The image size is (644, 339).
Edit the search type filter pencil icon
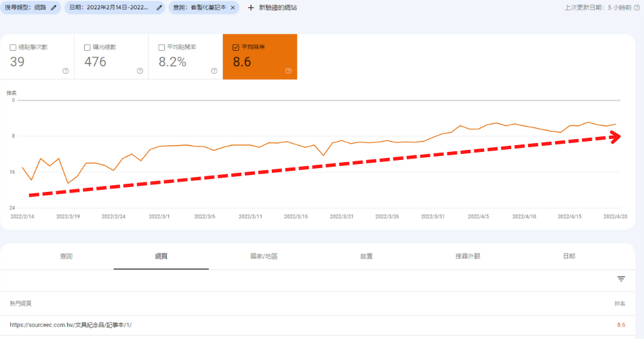54,8
